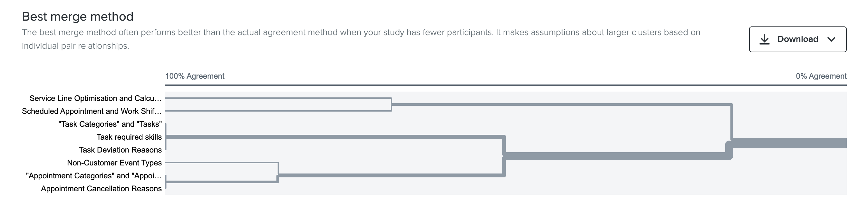Image resolution: width=868 pixels, height=218 pixels.
Task: Click the 100% Agreement axis label
Action: pos(195,76)
